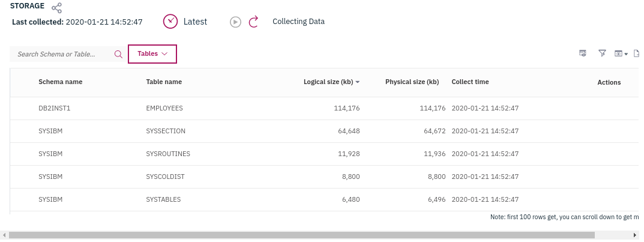Image resolution: width=644 pixels, height=242 pixels.
Task: Click the Table name column header
Action: 164,82
